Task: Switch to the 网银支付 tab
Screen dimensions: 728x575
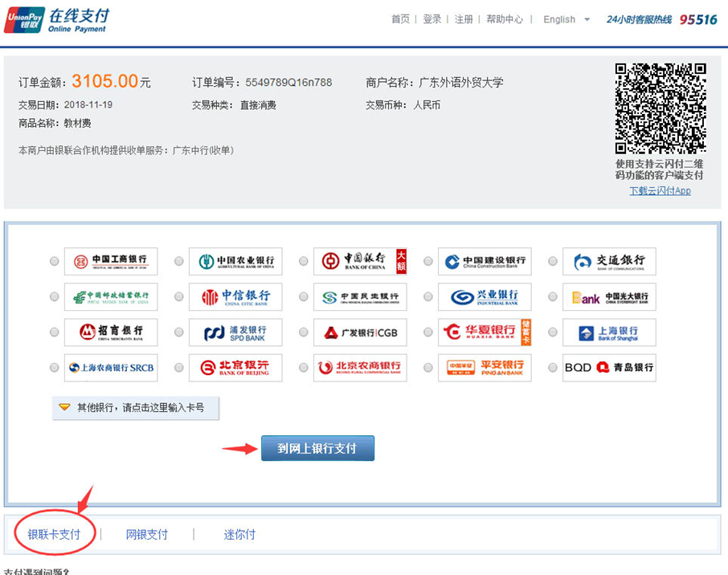Action: tap(147, 534)
